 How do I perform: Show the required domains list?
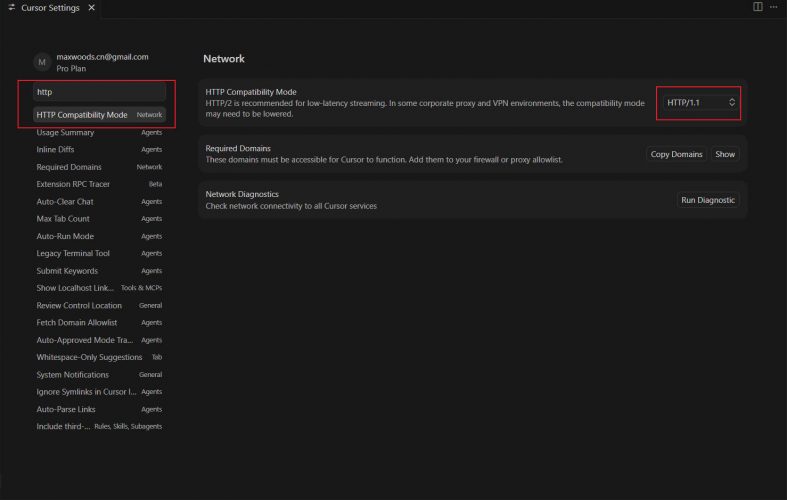tap(725, 154)
